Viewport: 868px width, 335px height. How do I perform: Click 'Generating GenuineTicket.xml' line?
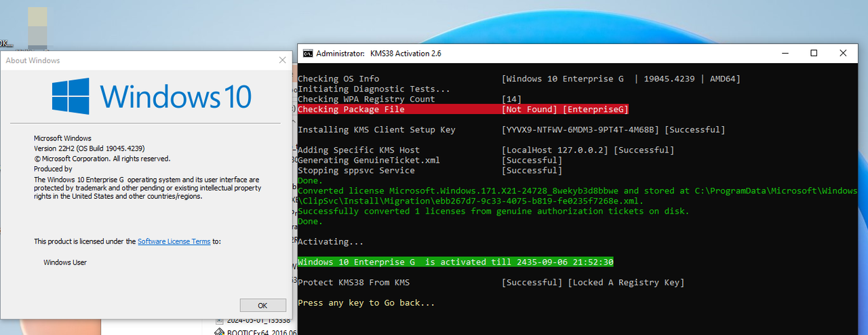point(430,160)
